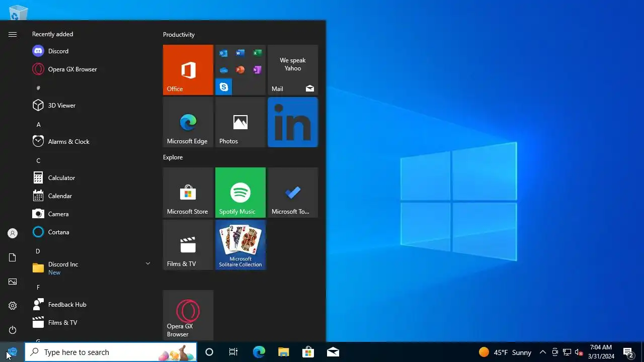Click the letter C section header

point(38,160)
